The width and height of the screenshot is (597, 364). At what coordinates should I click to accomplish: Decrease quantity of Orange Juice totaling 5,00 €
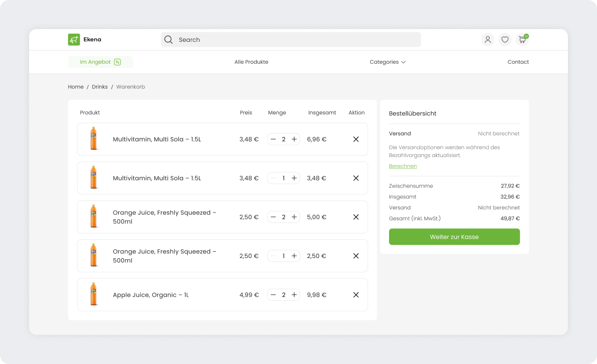[x=273, y=217]
